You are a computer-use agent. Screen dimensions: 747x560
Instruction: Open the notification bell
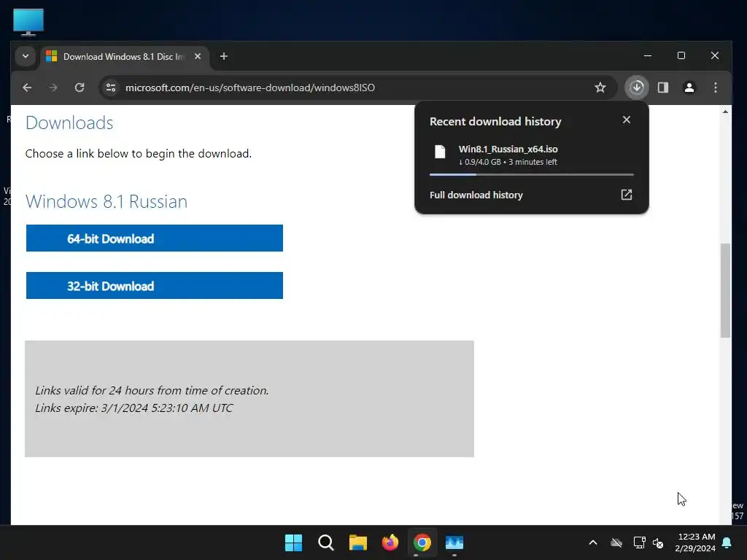(727, 542)
